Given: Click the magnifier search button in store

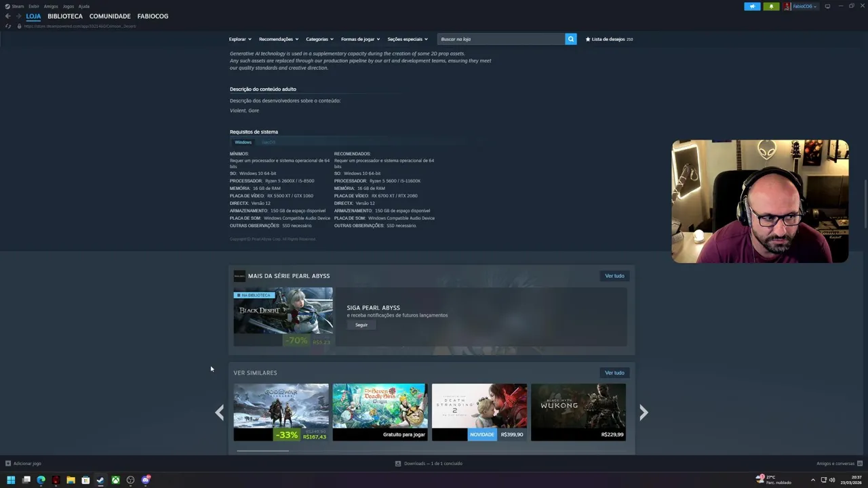Looking at the screenshot, I should coord(571,39).
